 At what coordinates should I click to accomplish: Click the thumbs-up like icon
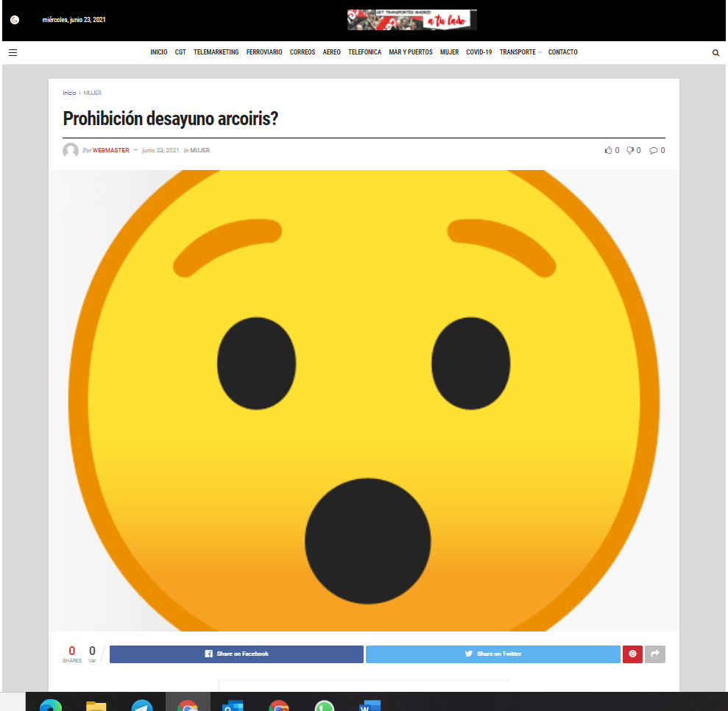[x=608, y=150]
